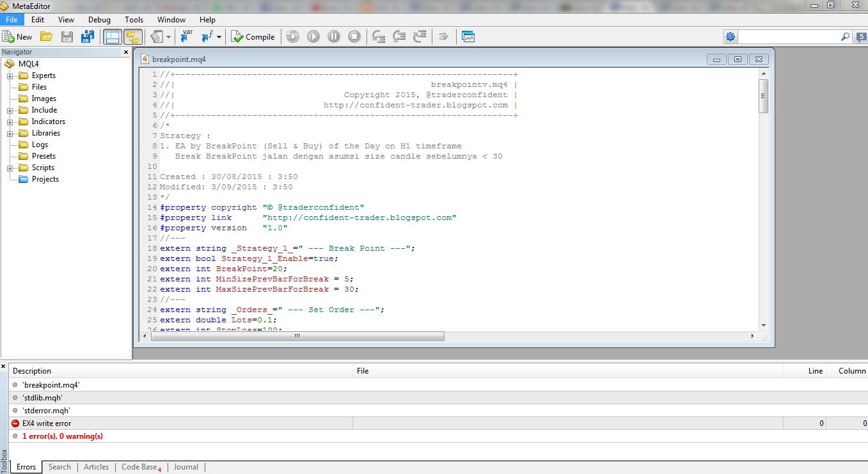Image resolution: width=868 pixels, height=474 pixels.
Task: Click the Save All icon
Action: 88,37
